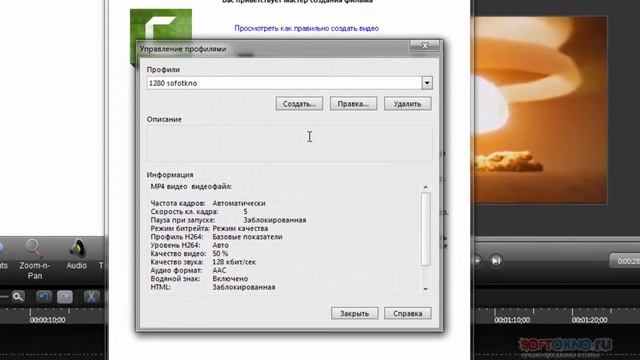Open Справка help button

(408, 313)
